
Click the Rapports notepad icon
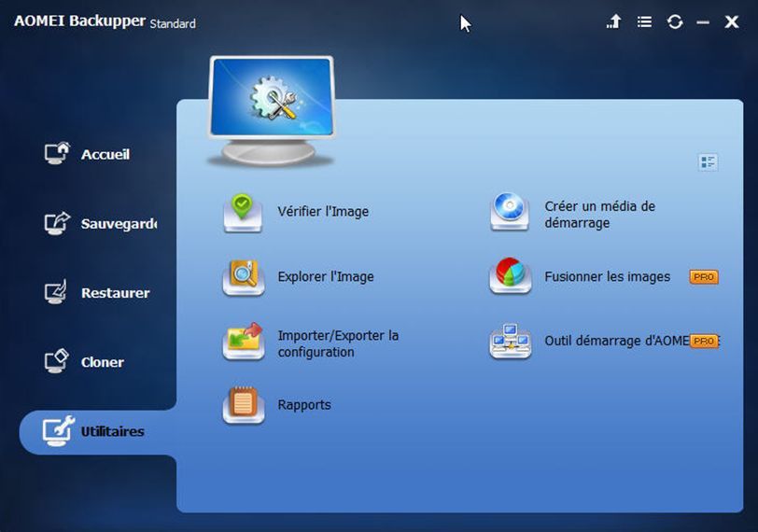[243, 405]
